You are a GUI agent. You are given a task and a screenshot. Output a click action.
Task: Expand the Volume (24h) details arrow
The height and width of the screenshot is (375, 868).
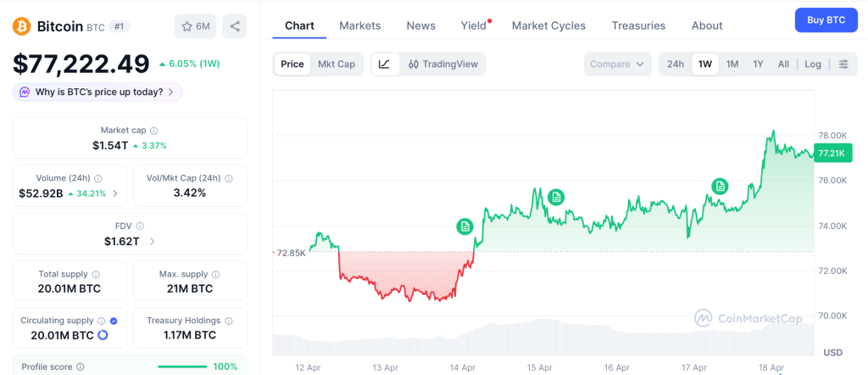[115, 193]
